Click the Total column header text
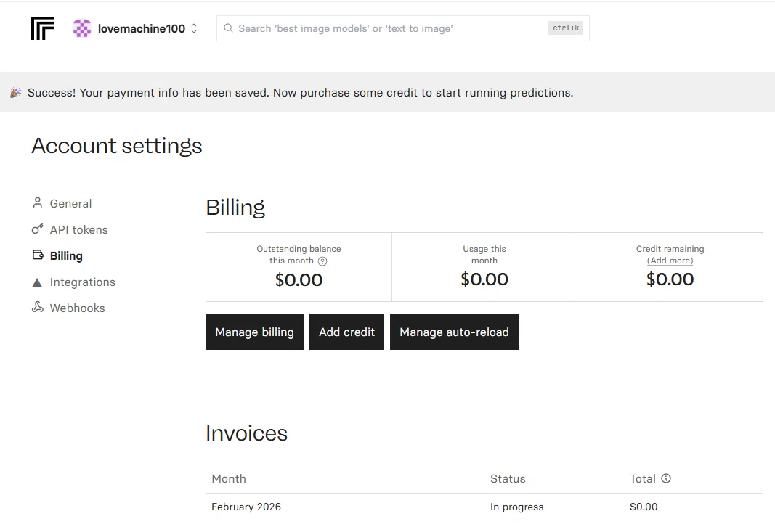This screenshot has height=532, width=775. click(643, 478)
